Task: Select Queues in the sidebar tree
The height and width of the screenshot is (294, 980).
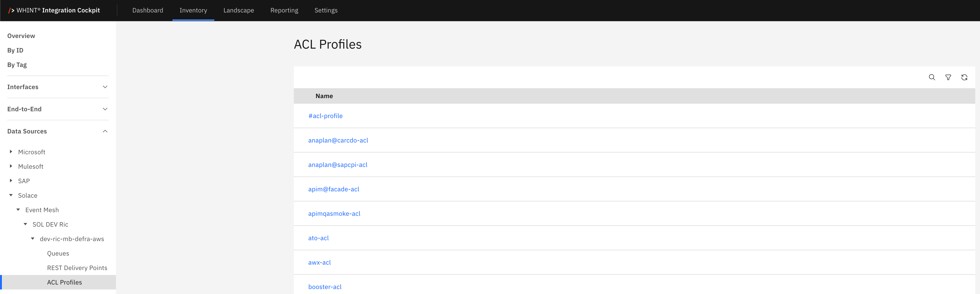Action: coord(58,253)
